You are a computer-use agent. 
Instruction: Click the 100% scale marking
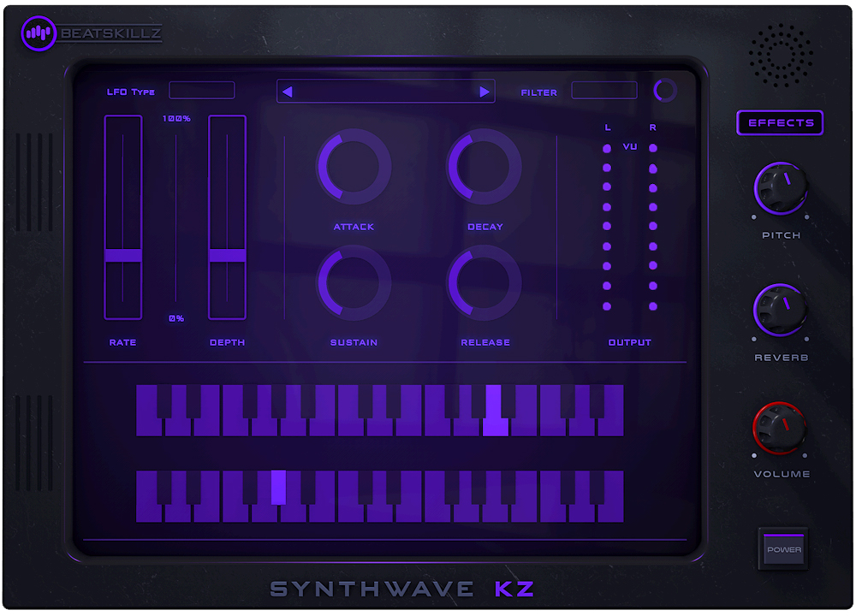click(x=176, y=118)
